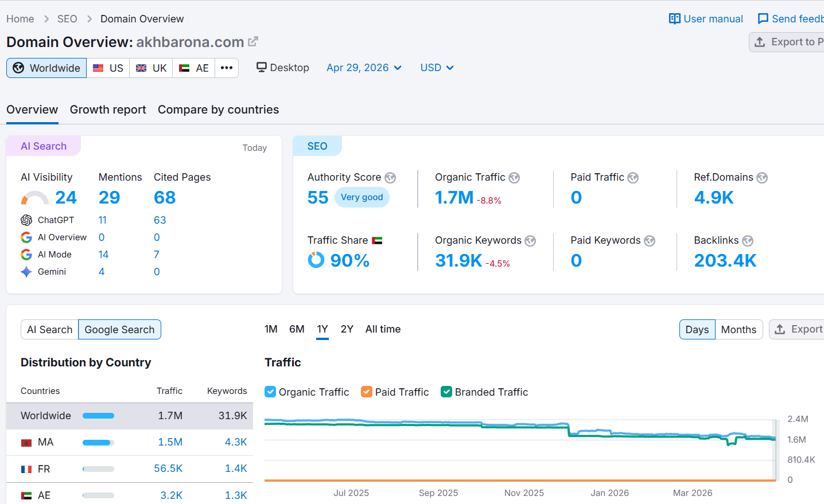Image resolution: width=824 pixels, height=504 pixels.
Task: Open the Compare by countries tab
Action: [x=218, y=110]
